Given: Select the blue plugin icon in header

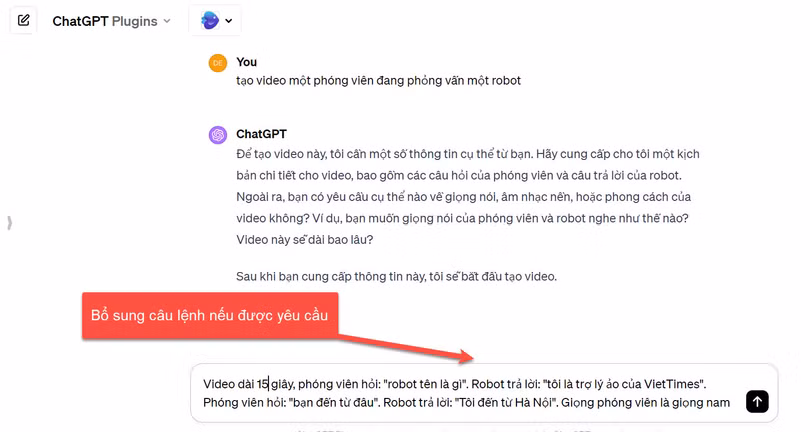Looking at the screenshot, I should point(210,21).
